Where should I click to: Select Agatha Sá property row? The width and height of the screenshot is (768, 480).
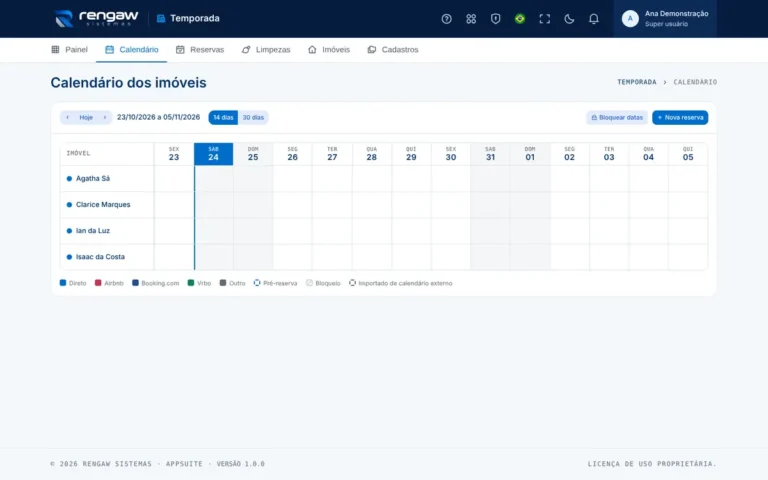tap(107, 179)
